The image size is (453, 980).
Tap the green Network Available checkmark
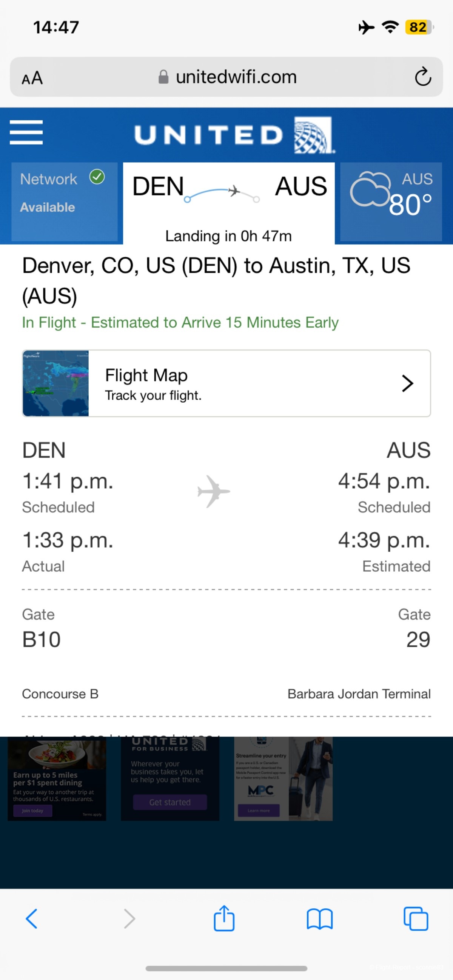click(x=97, y=177)
